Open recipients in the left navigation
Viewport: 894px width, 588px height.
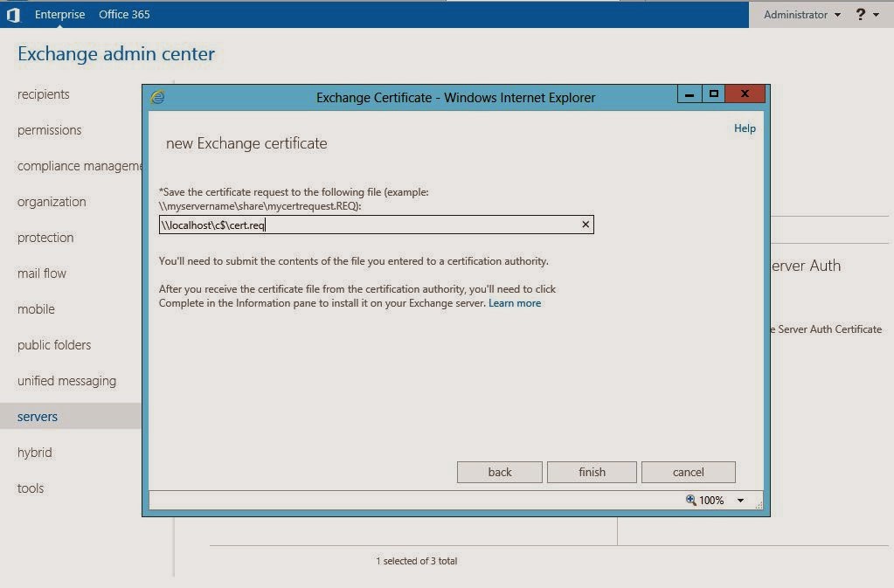44,94
